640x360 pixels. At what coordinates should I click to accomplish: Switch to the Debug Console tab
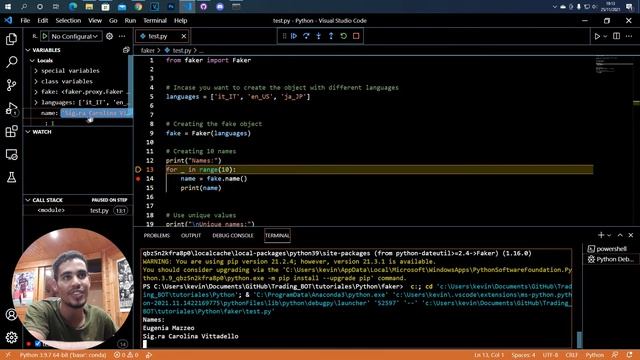233,236
